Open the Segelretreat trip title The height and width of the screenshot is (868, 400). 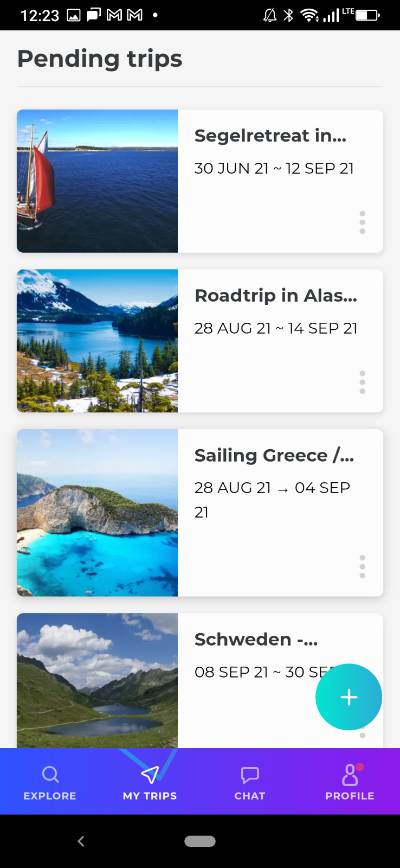[270, 136]
